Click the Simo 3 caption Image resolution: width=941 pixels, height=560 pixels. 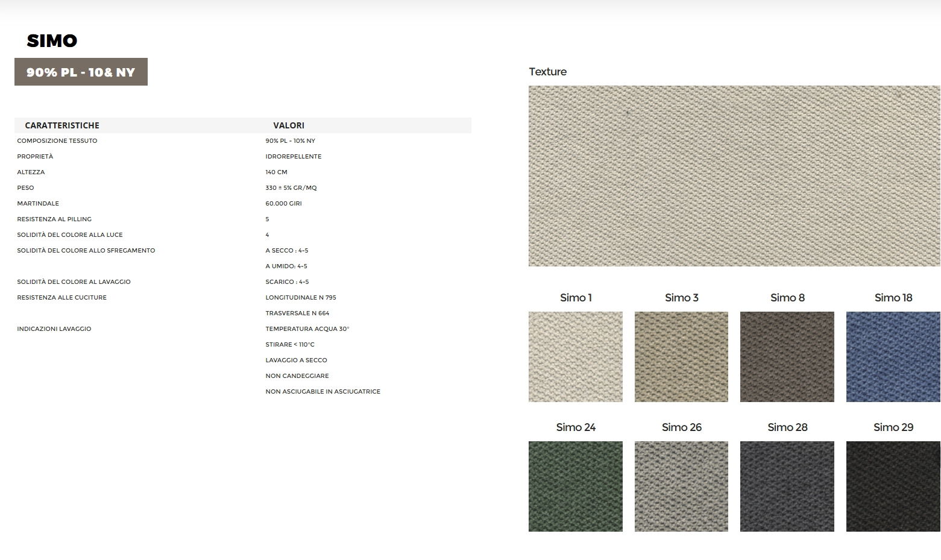682,297
